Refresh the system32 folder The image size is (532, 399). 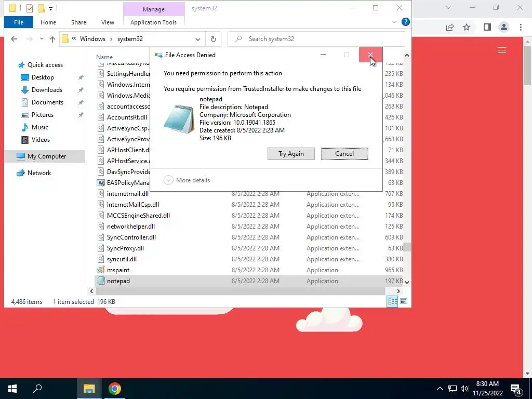(x=214, y=39)
